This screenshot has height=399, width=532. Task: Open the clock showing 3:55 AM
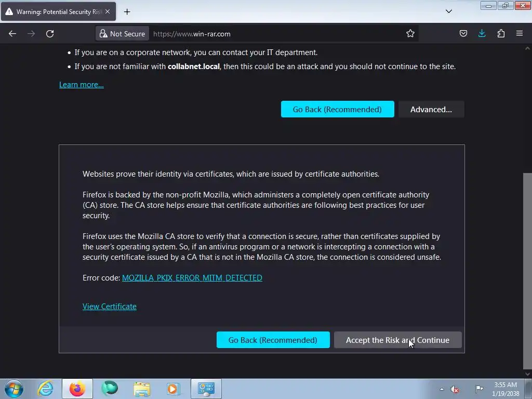(506, 389)
